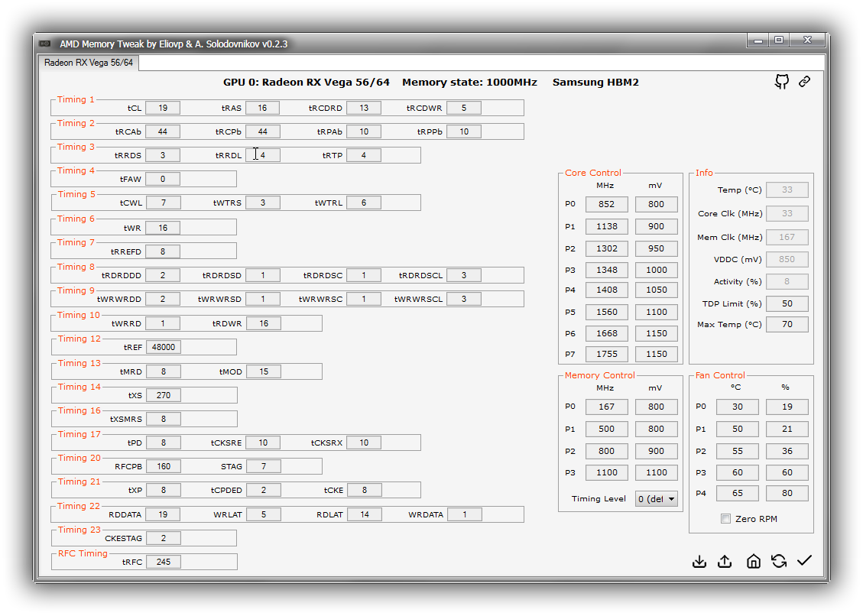The width and height of the screenshot is (863, 616).
Task: Click the apply checkmark icon
Action: tap(805, 560)
